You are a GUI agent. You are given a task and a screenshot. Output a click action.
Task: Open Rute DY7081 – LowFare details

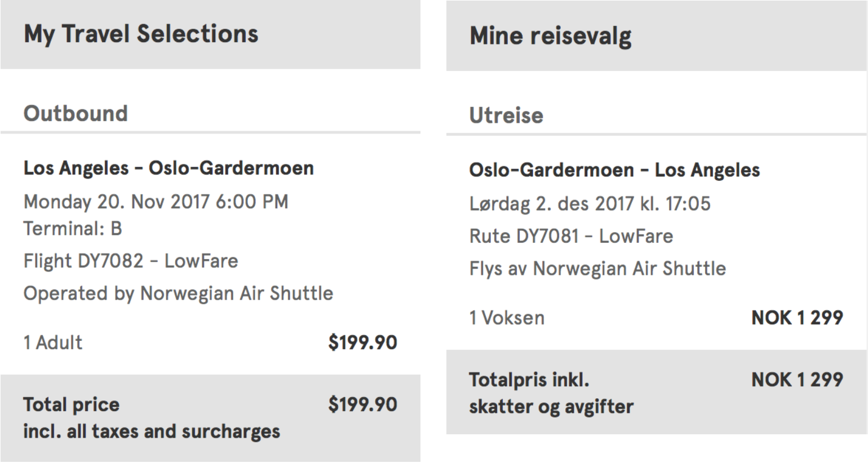[x=571, y=236]
